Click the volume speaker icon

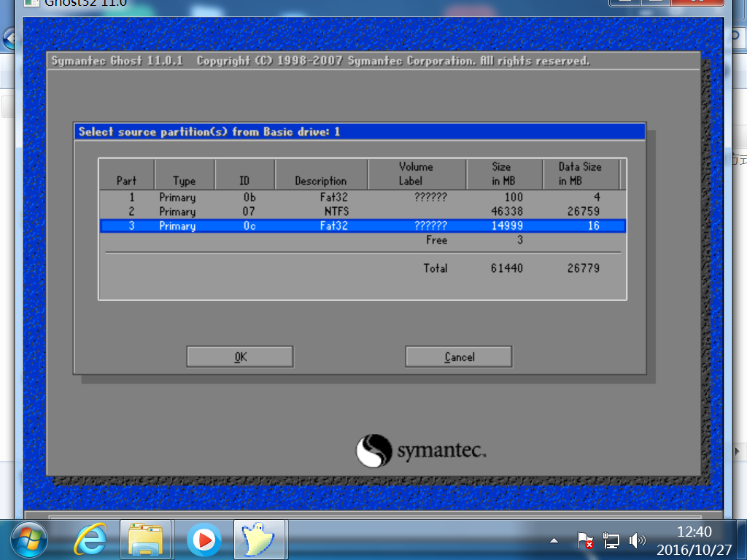pos(637,540)
